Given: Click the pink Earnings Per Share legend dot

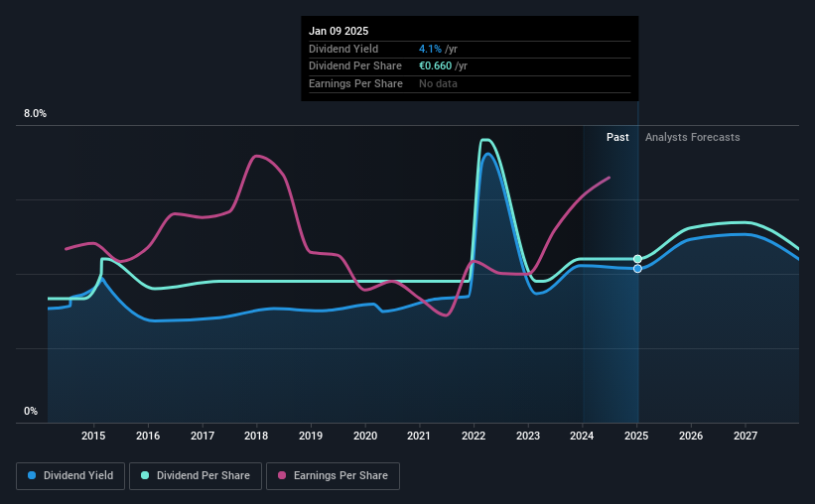Looking at the screenshot, I should point(282,475).
